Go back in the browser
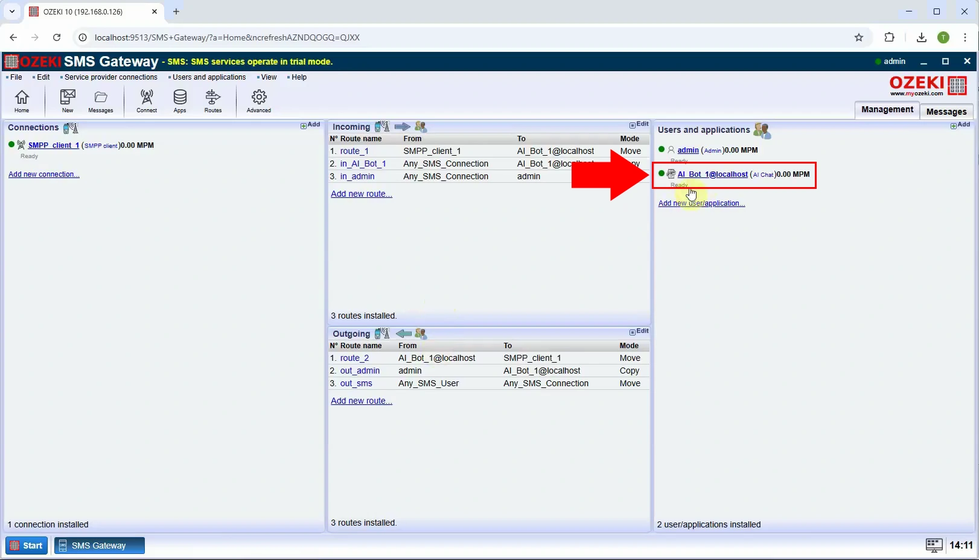979x560 pixels. 13,37
